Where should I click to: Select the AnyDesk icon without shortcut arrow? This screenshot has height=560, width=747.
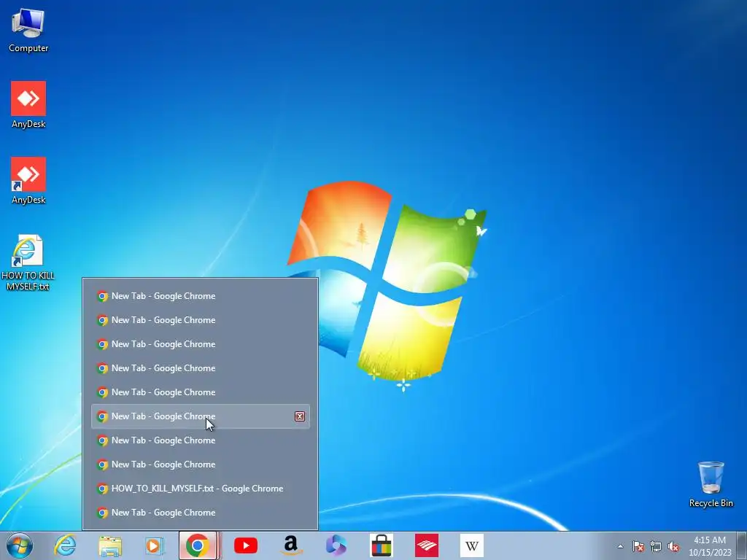tap(28, 105)
